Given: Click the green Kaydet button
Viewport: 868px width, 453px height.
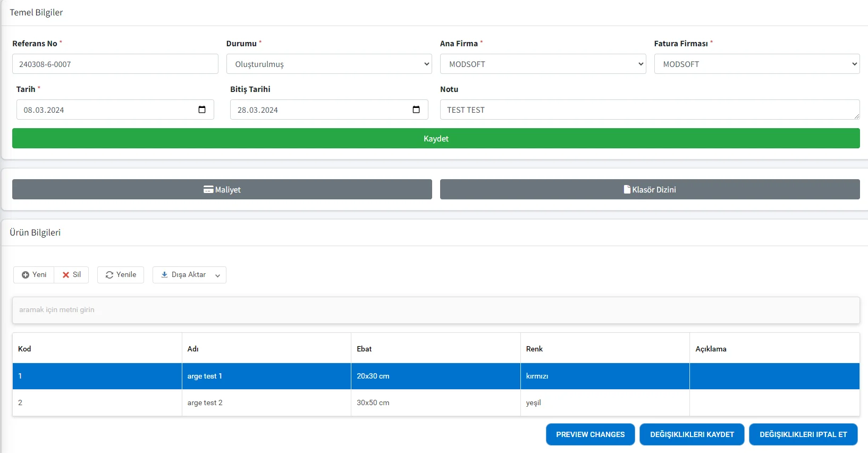Looking at the screenshot, I should 436,138.
